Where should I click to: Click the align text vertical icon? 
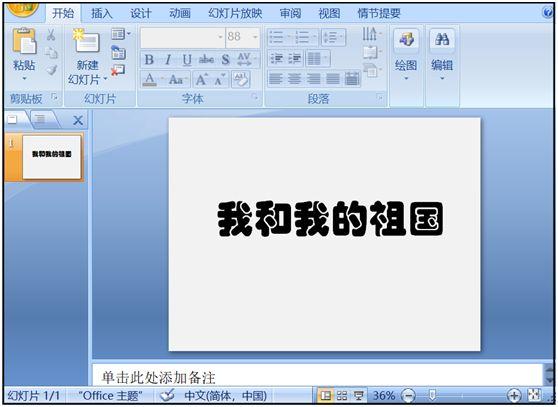click(x=370, y=53)
